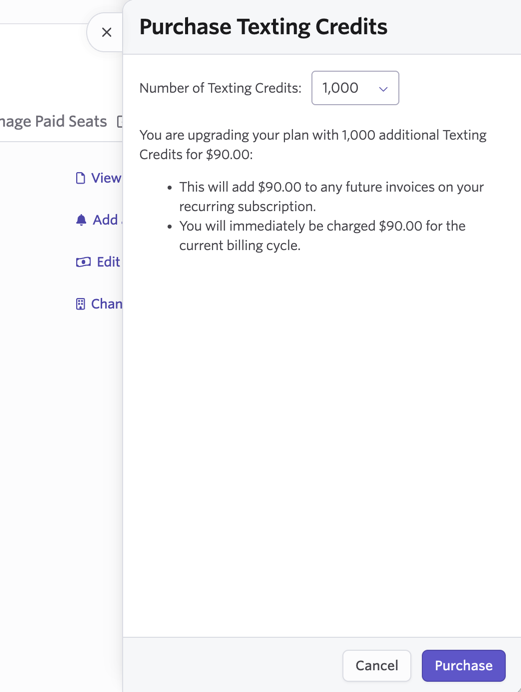This screenshot has height=692, width=521.
Task: Cancel the texting credits purchase
Action: point(377,666)
